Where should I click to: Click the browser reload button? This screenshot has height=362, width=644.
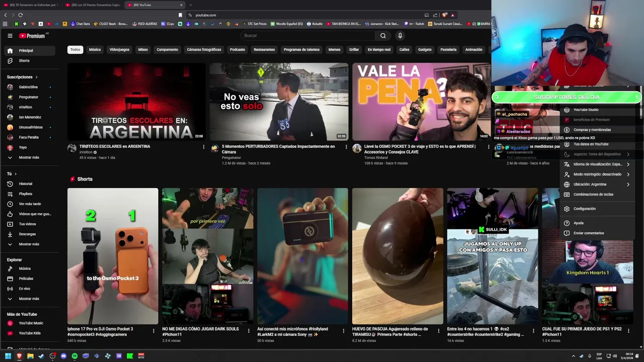pyautogui.click(x=20, y=15)
